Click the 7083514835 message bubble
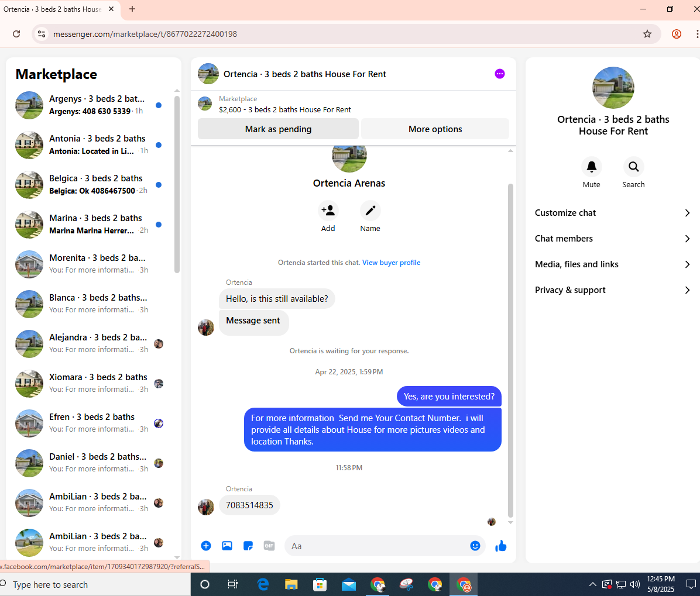 click(249, 505)
